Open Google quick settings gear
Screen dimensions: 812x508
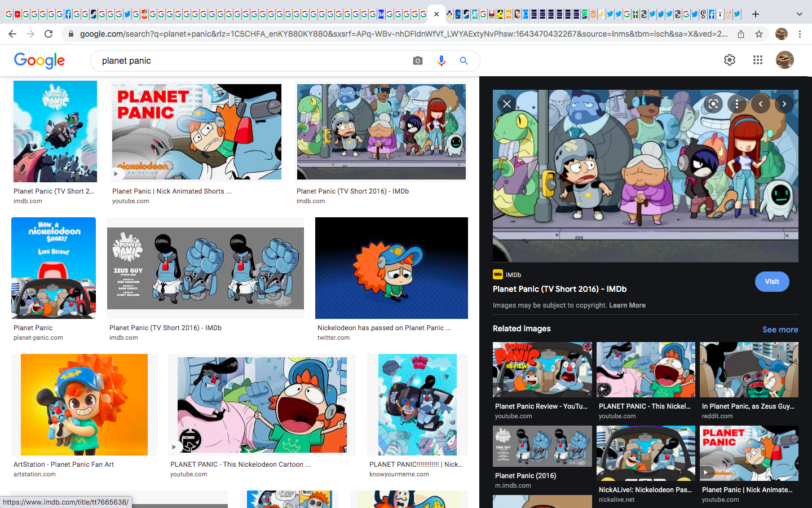click(730, 60)
